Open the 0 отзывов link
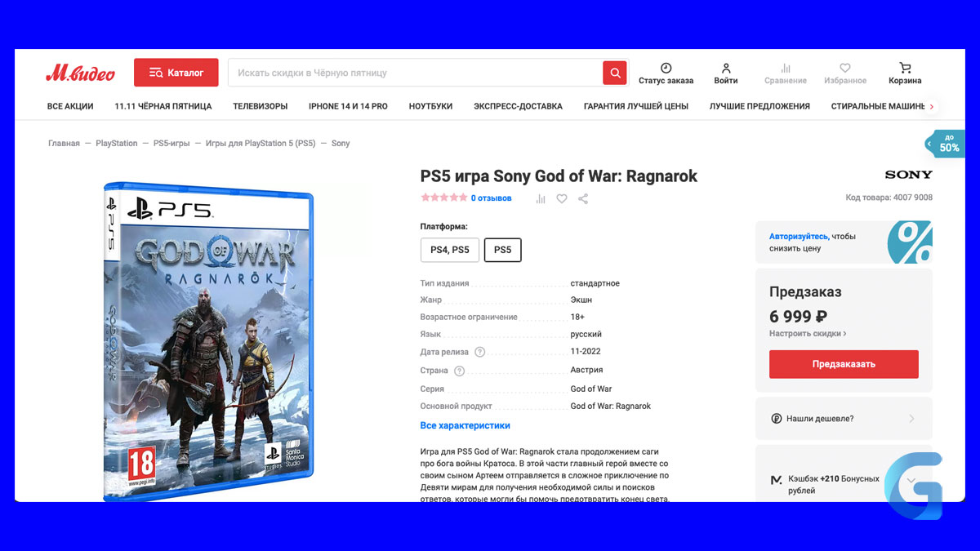The width and height of the screenshot is (980, 551). pyautogui.click(x=491, y=198)
